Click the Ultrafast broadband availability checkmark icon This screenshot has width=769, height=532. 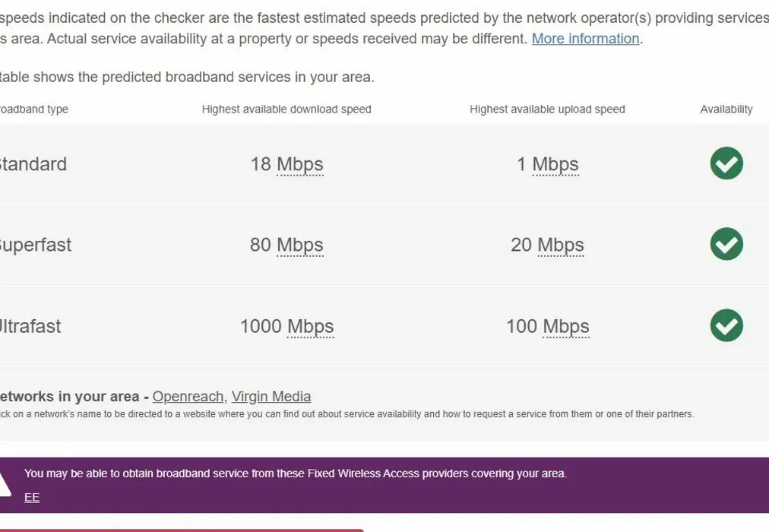point(726,325)
